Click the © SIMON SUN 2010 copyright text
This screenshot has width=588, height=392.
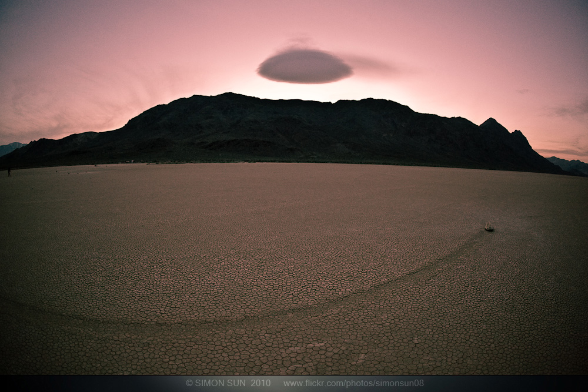[x=228, y=383]
